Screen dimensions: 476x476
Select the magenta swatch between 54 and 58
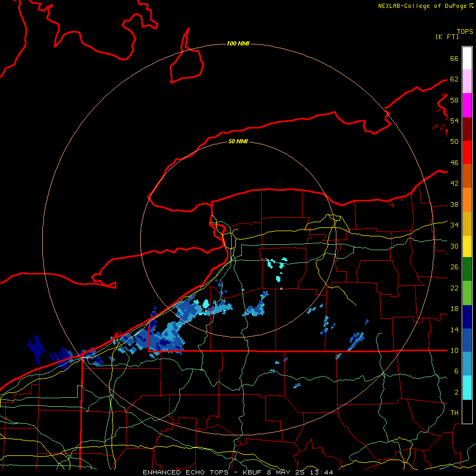pos(467,105)
